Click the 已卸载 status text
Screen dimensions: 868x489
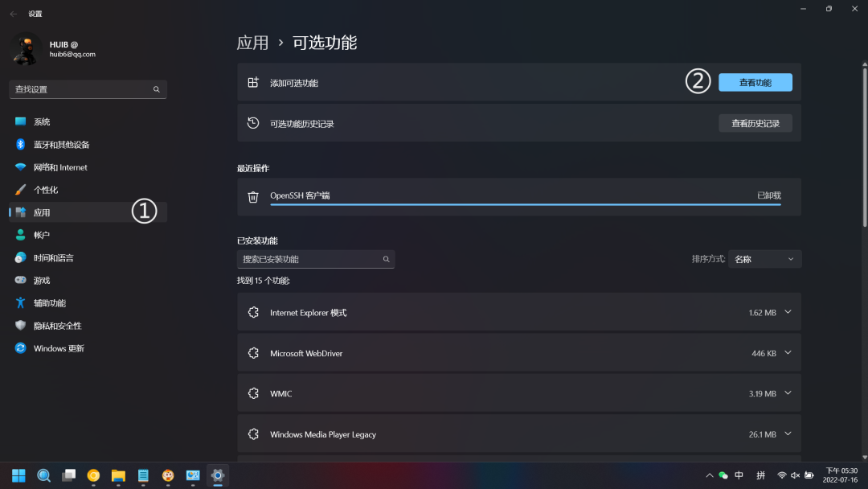pos(769,195)
